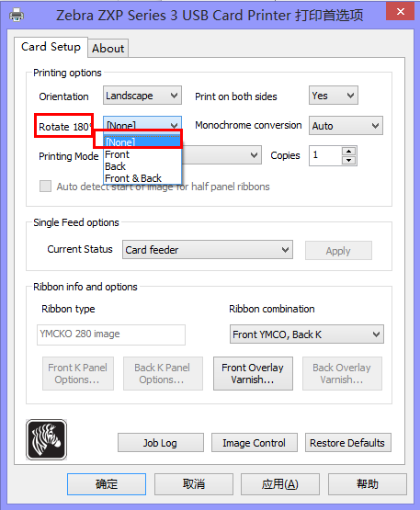Close the print preferences dialog

pyautogui.click(x=400, y=11)
